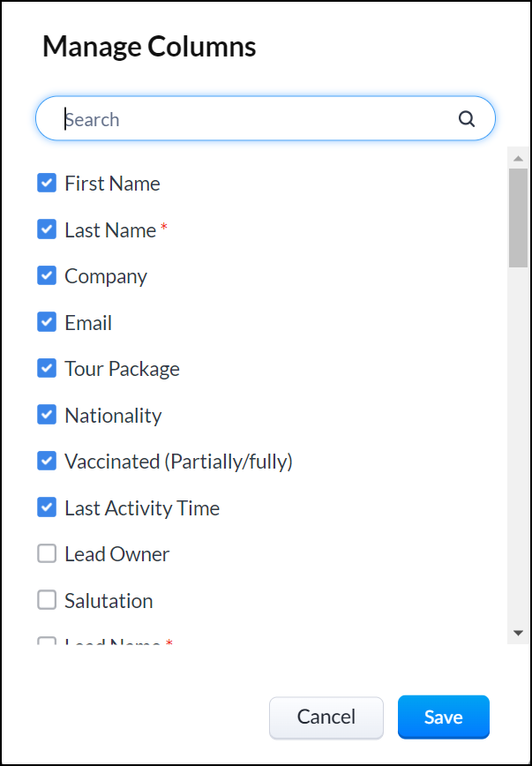
Task: Enable the Lead Owner column checkbox
Action: pyautogui.click(x=47, y=554)
